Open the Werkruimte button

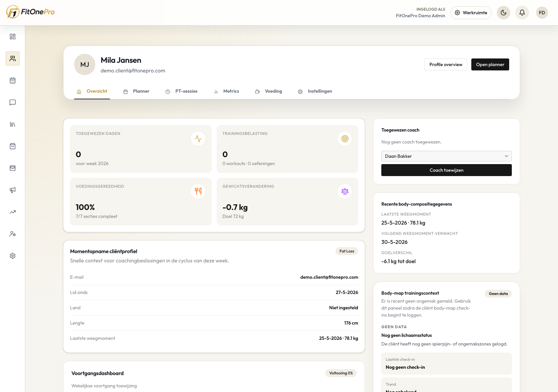[471, 13]
